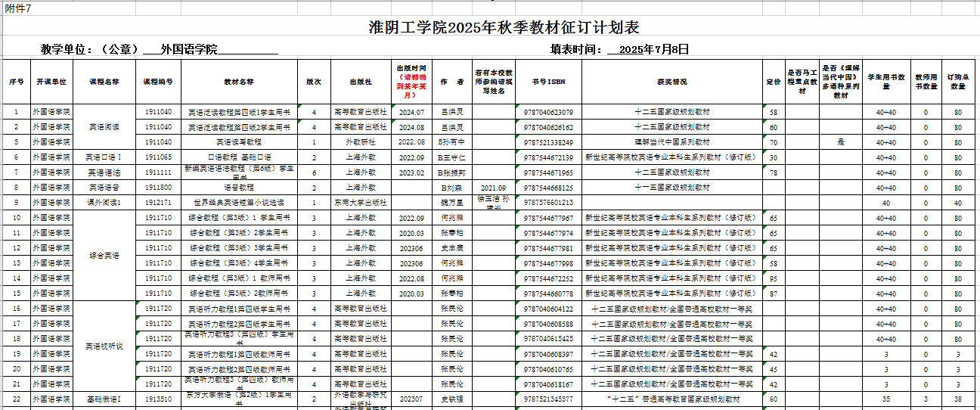The height and width of the screenshot is (410, 980).
Task: Select the 外教研社 publisher cell
Action: tap(361, 142)
